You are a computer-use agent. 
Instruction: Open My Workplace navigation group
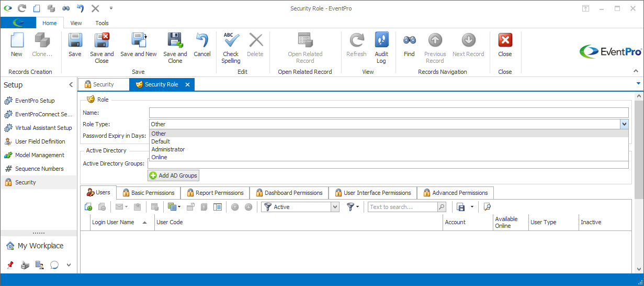coord(38,246)
